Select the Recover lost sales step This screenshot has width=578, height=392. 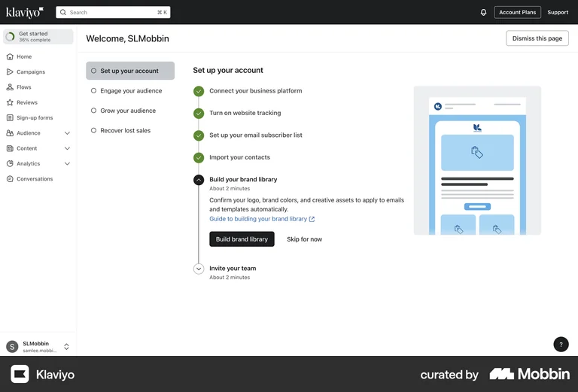[130, 130]
